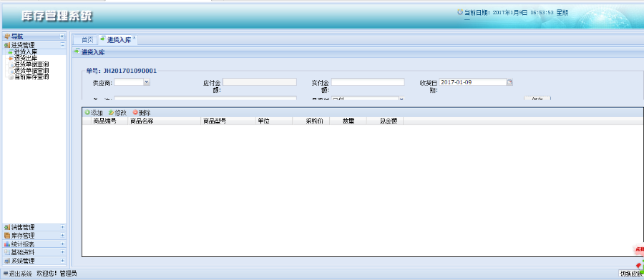Expand the 基础资料 section
Viewport: 644px width, 280px height.
(62, 252)
